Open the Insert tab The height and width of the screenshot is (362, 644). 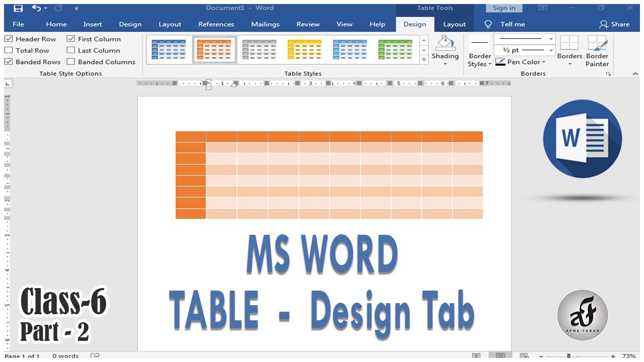tap(93, 24)
